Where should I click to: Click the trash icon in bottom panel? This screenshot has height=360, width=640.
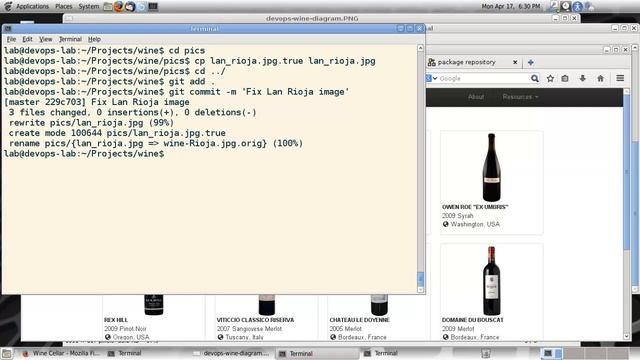point(486,353)
